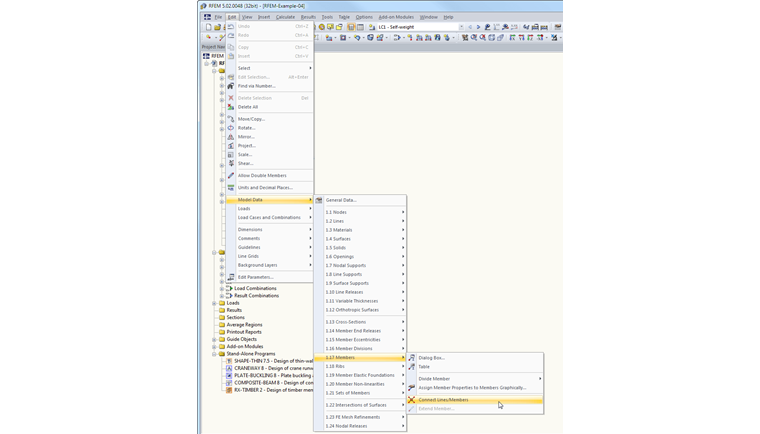Screen dimensions: 760x434
Task: Click the RX-TIMBER 2 program icon
Action: click(229, 390)
